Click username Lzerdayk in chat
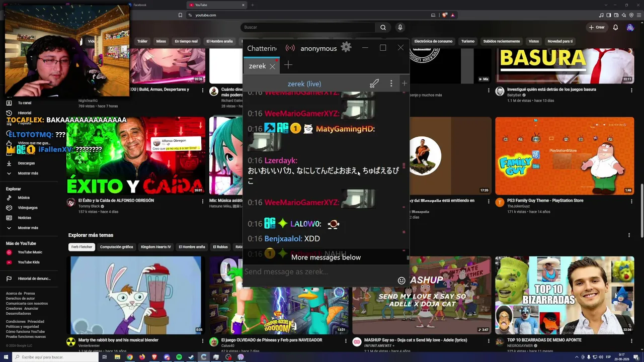Viewport: 644px width, 362px height. coord(281,160)
